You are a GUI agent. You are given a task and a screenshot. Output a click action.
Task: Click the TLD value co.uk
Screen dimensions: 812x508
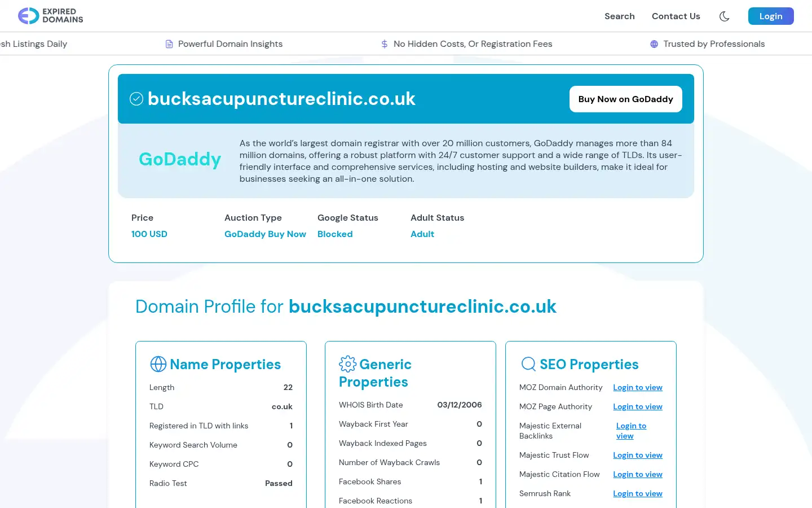(282, 406)
